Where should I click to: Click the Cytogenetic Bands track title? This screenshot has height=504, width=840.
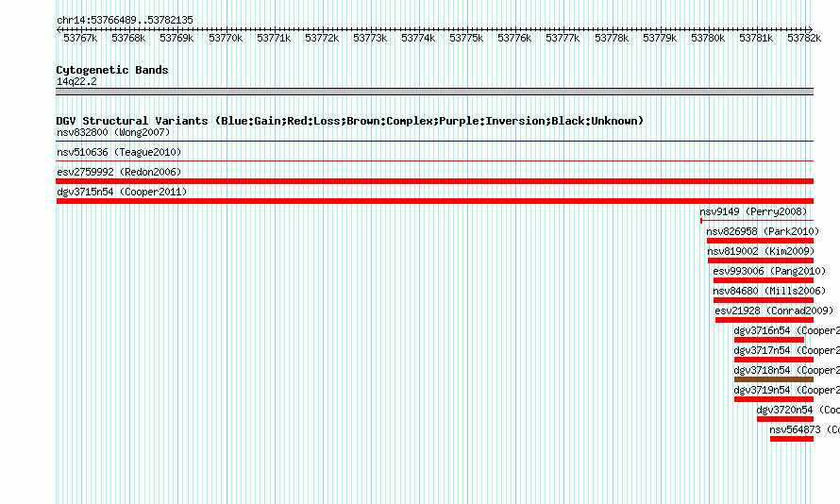point(112,70)
